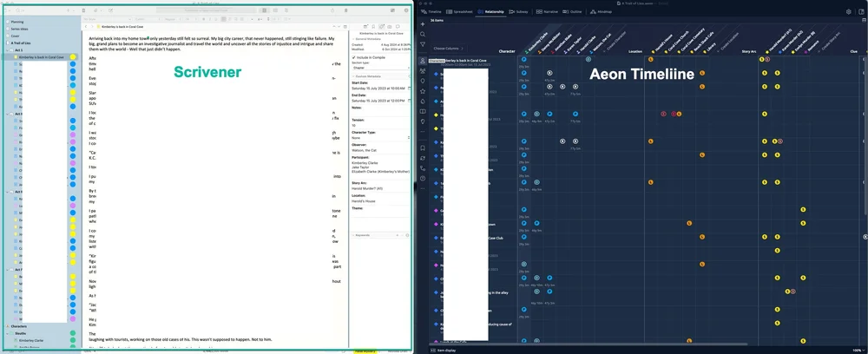Select the location pin icon in Aeon sidebar
The height and width of the screenshot is (354, 868).
[x=423, y=81]
